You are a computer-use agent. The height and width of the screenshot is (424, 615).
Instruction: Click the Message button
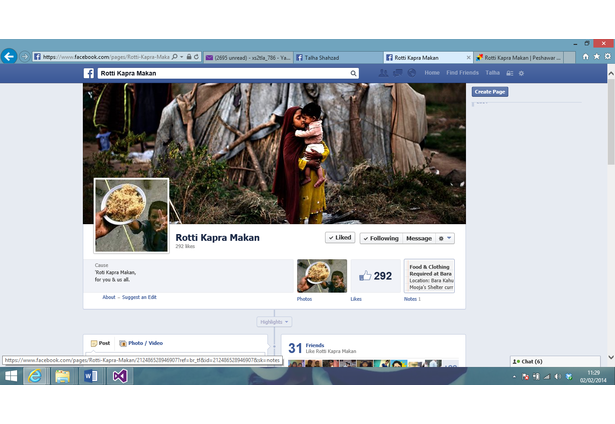click(x=419, y=238)
